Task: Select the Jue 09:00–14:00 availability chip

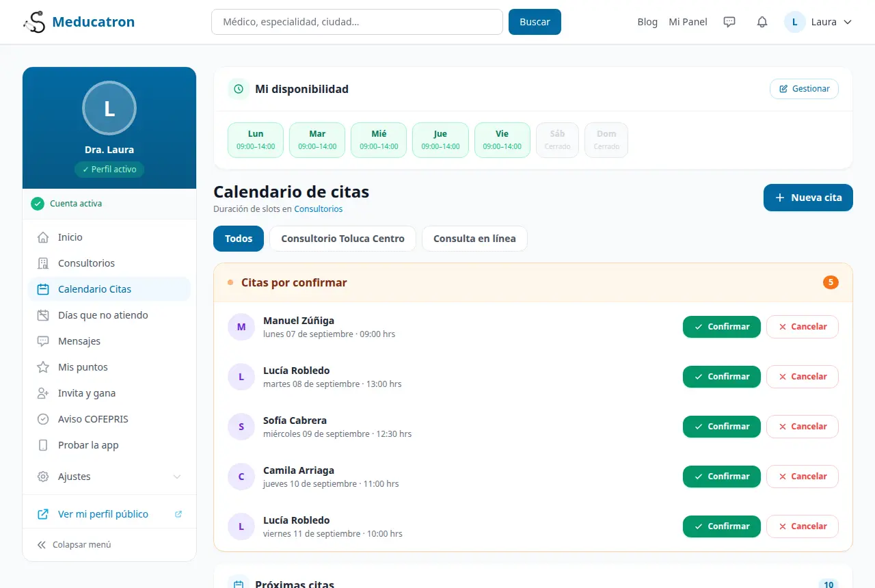Action: point(440,140)
